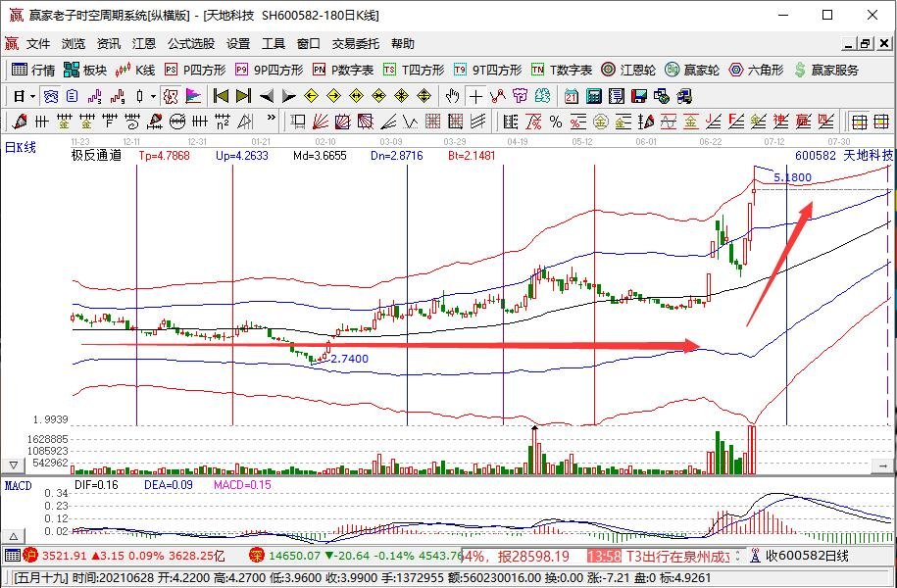Click the 行情 quotes button
Image resolution: width=897 pixels, height=588 pixels.
click(33, 70)
